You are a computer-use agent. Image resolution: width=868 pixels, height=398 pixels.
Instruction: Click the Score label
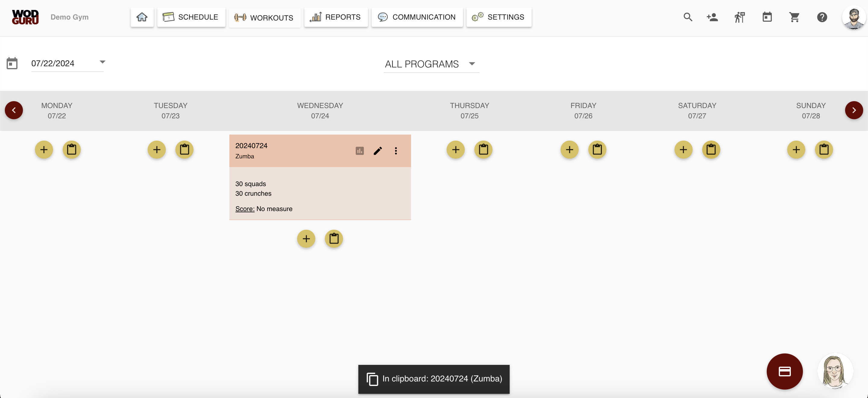click(x=245, y=209)
